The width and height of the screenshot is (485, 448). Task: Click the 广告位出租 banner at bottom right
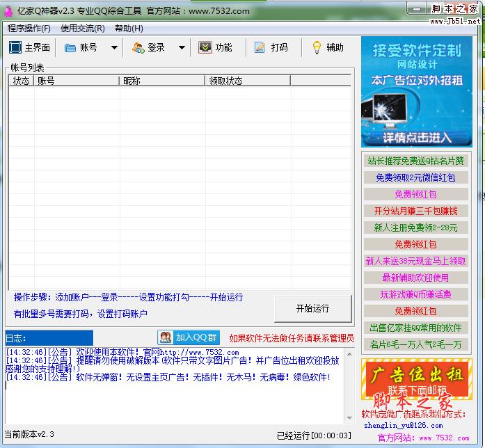(416, 379)
